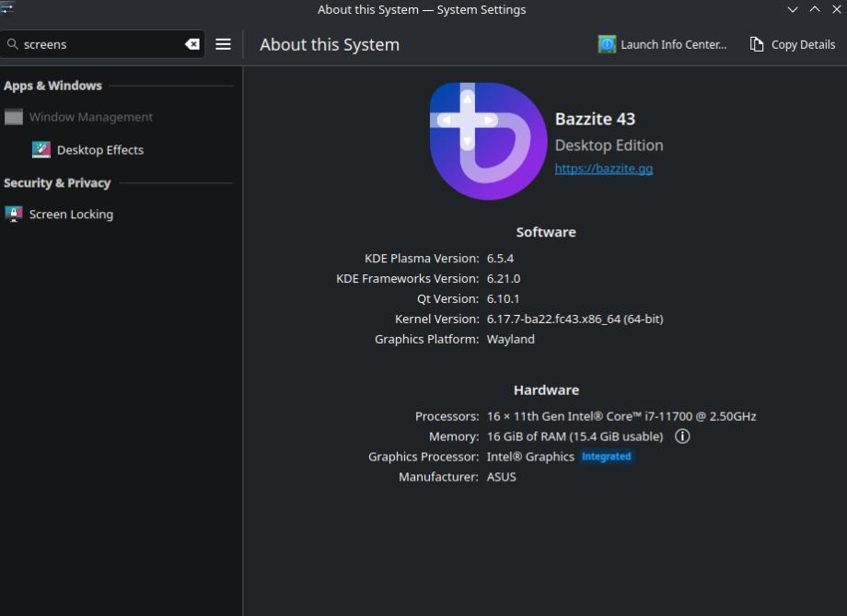Click the Desktop Edition subtitle
This screenshot has width=847, height=616.
609,145
